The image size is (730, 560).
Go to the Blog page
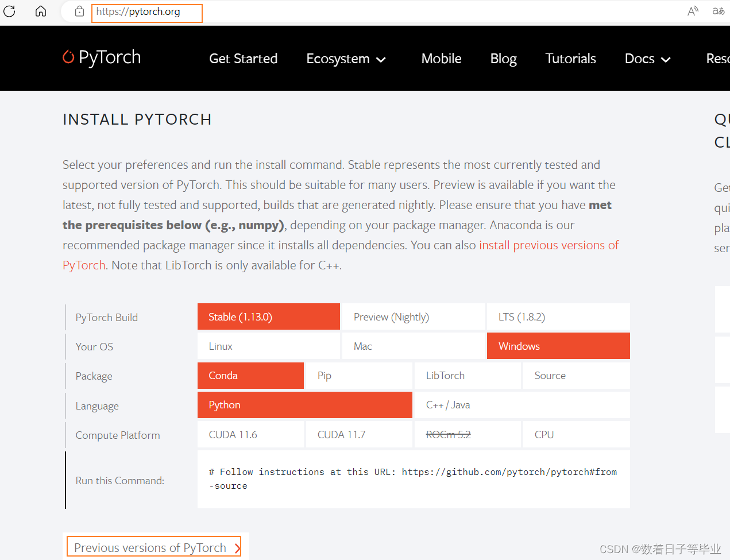[x=503, y=59]
